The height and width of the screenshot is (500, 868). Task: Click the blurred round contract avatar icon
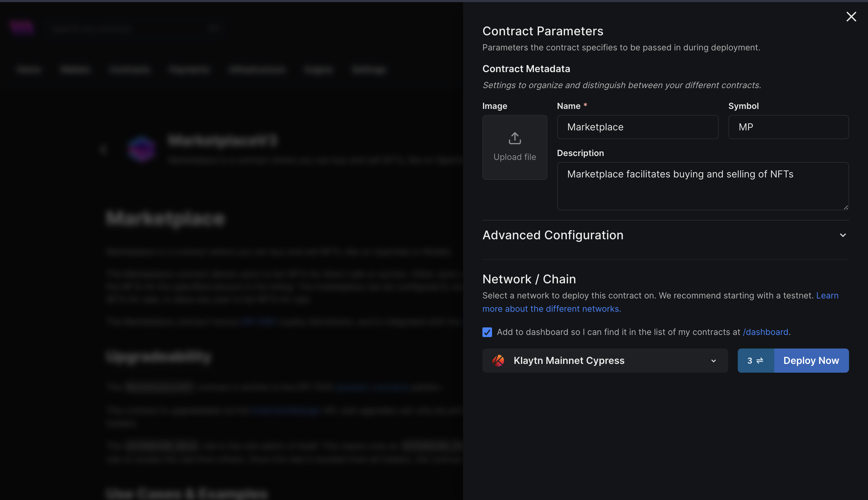coord(142,149)
